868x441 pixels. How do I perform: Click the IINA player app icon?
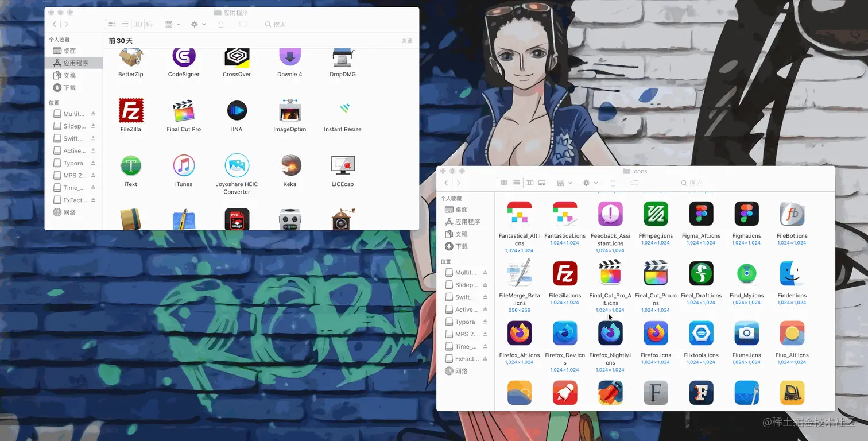tap(237, 110)
